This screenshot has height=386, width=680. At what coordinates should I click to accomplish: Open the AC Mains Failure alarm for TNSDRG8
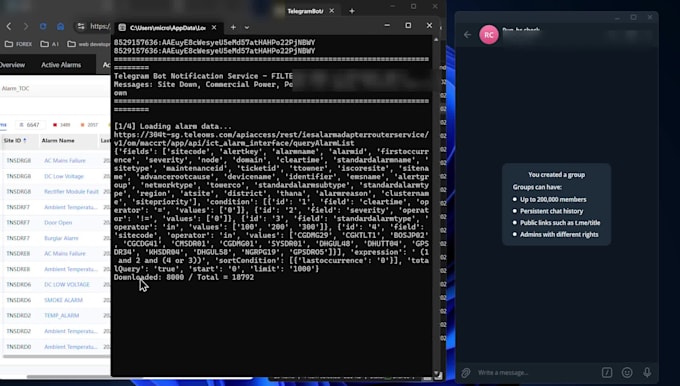[x=65, y=160]
